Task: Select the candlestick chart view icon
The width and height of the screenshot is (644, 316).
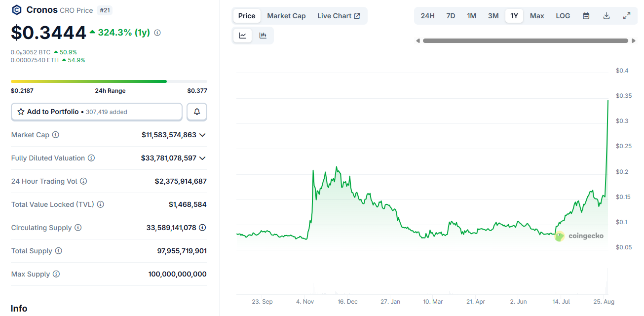Action: pyautogui.click(x=263, y=36)
